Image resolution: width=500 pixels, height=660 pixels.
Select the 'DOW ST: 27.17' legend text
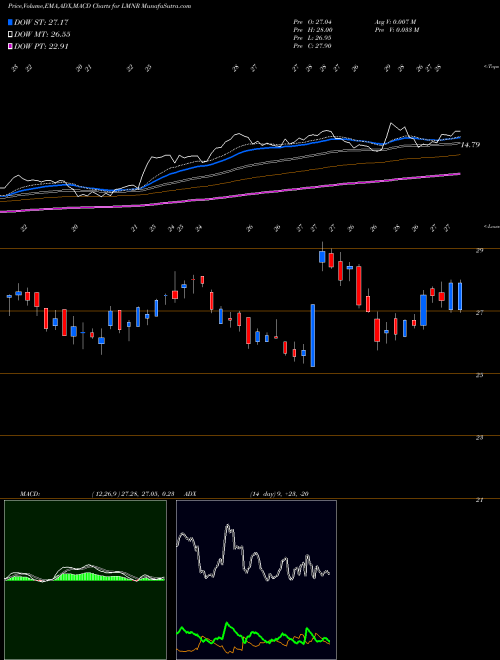pos(41,22)
